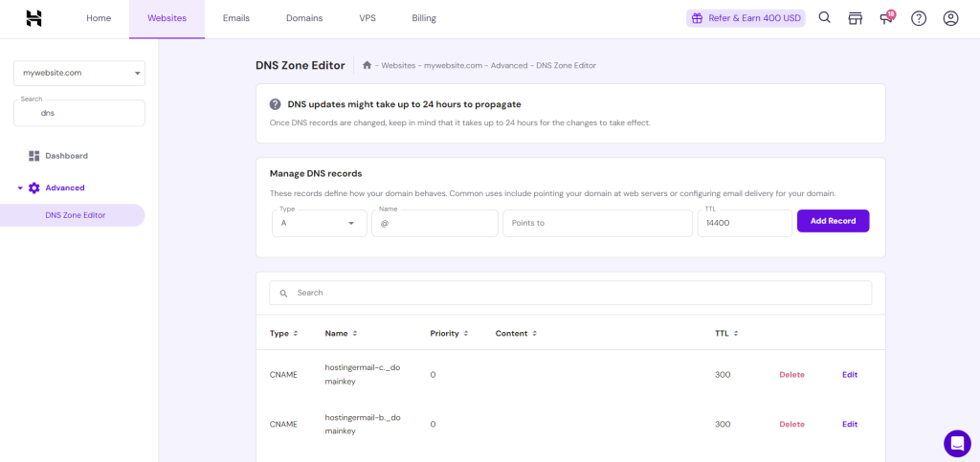Expand the record Type dropdown
The width and height of the screenshot is (980, 462).
319,223
